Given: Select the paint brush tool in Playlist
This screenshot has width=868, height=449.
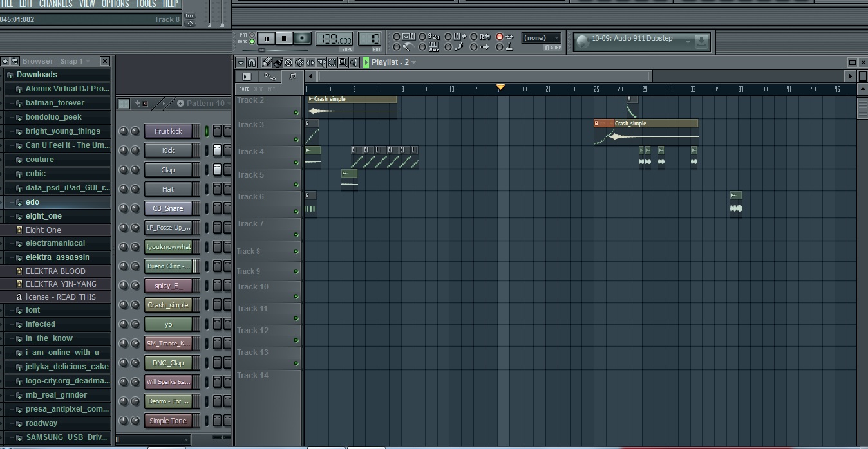Looking at the screenshot, I should pyautogui.click(x=278, y=62).
